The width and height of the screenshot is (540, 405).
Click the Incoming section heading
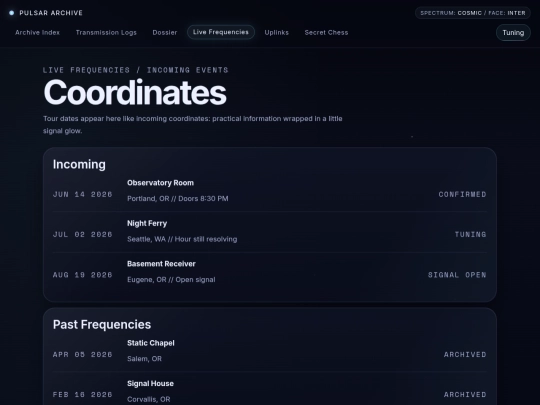[79, 164]
